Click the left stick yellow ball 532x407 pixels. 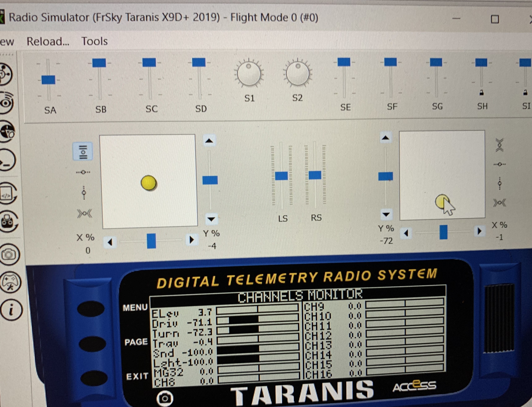tap(149, 183)
